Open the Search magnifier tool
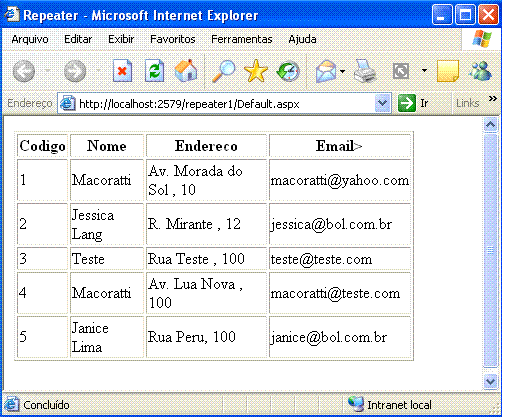This screenshot has width=510, height=417. click(223, 71)
